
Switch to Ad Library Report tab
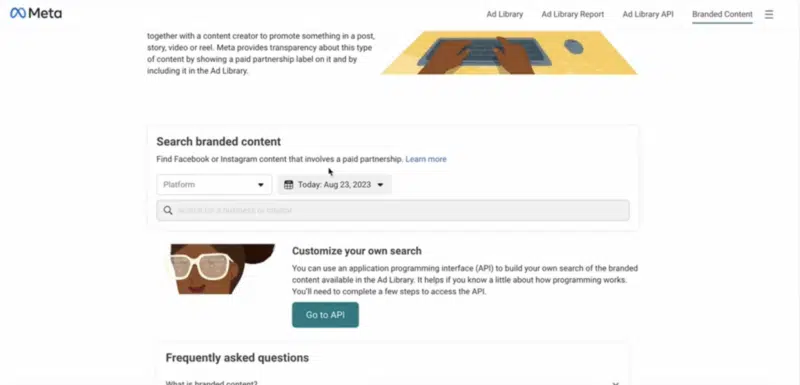click(572, 14)
